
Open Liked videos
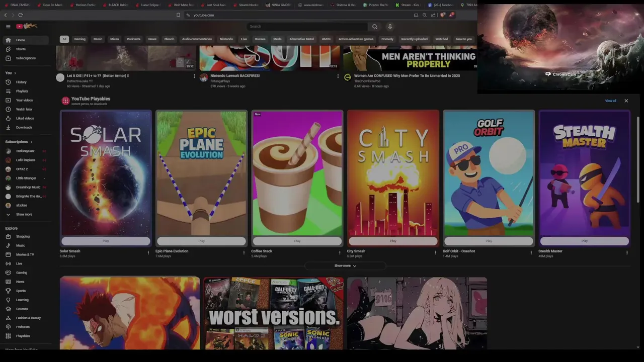click(25, 118)
